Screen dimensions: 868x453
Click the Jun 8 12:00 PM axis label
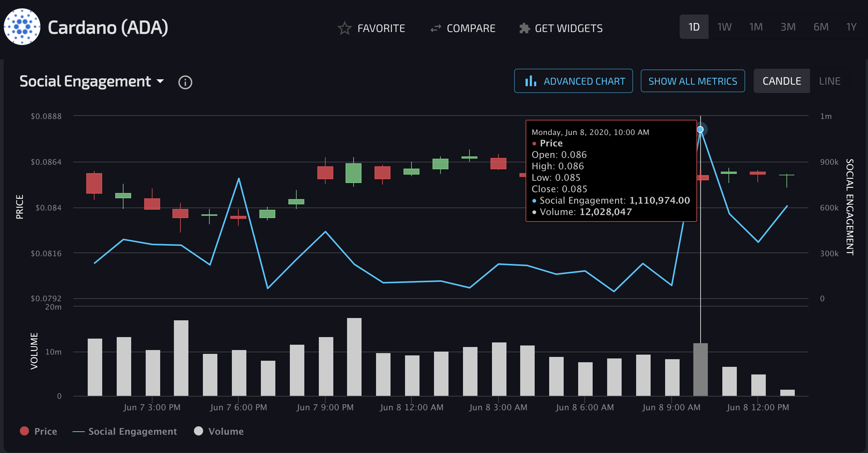coord(758,407)
